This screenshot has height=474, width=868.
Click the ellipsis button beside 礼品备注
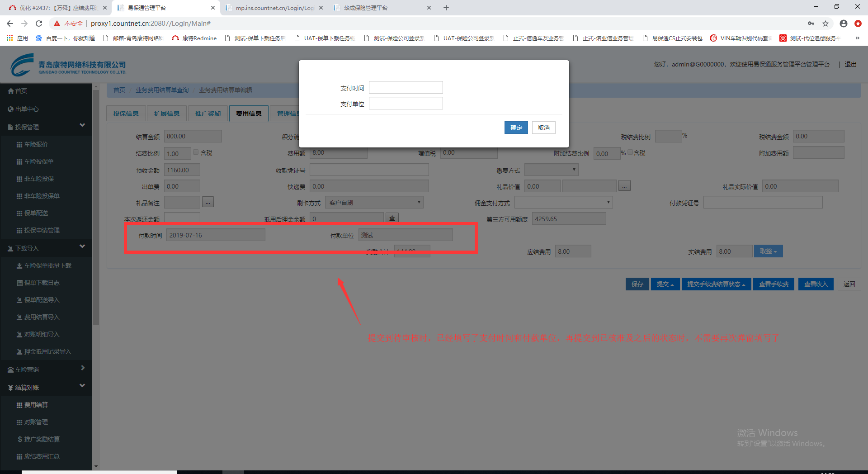(x=208, y=202)
